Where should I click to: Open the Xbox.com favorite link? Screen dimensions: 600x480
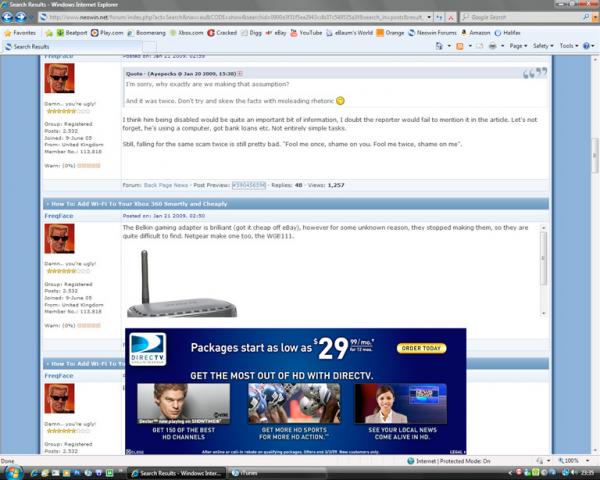point(187,33)
